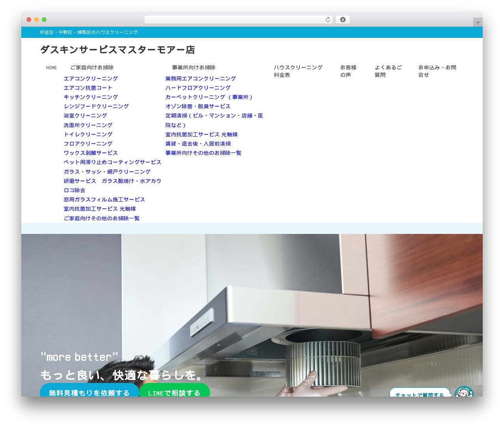
Task: Click the 杉並区・中野区・練馬区 header text
Action: point(89,32)
